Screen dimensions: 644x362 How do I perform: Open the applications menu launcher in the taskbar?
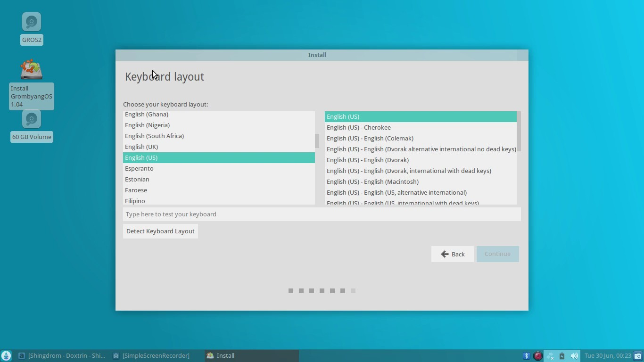(x=6, y=356)
